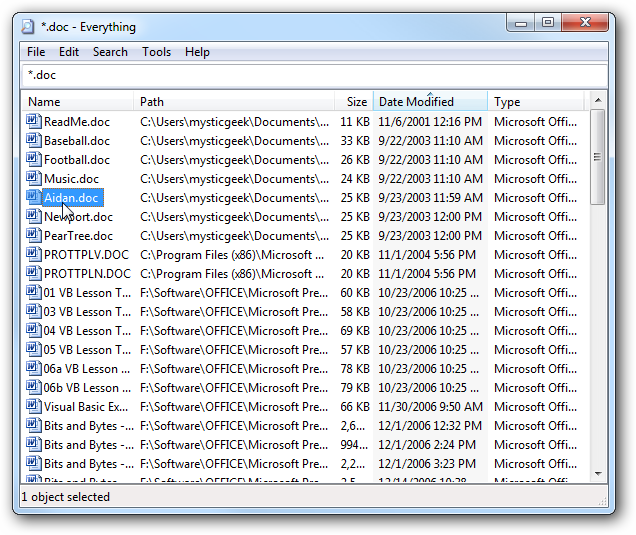Click the scrollbar down arrow
The image size is (636, 535).
pyautogui.click(x=598, y=474)
